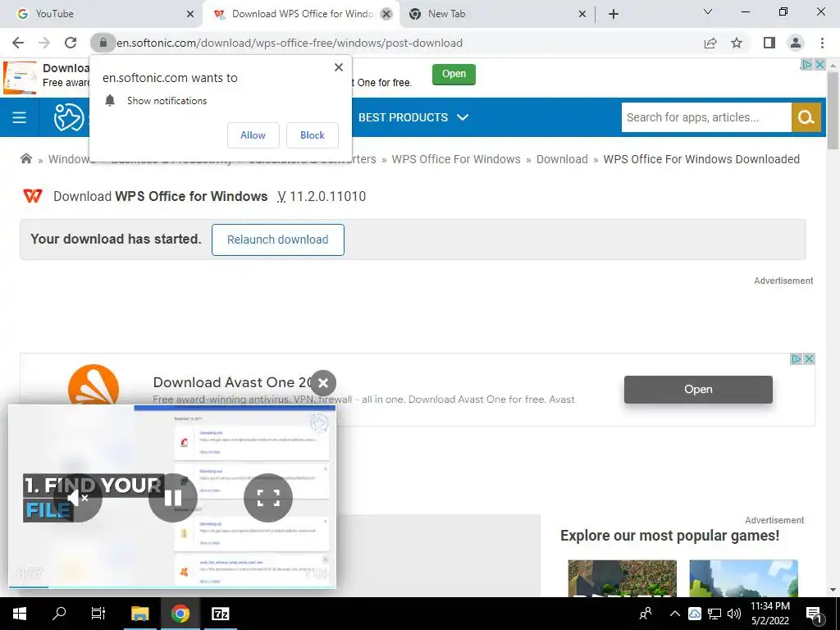Open second popular game thumbnail
Screen dimensions: 840x630
coord(743,578)
